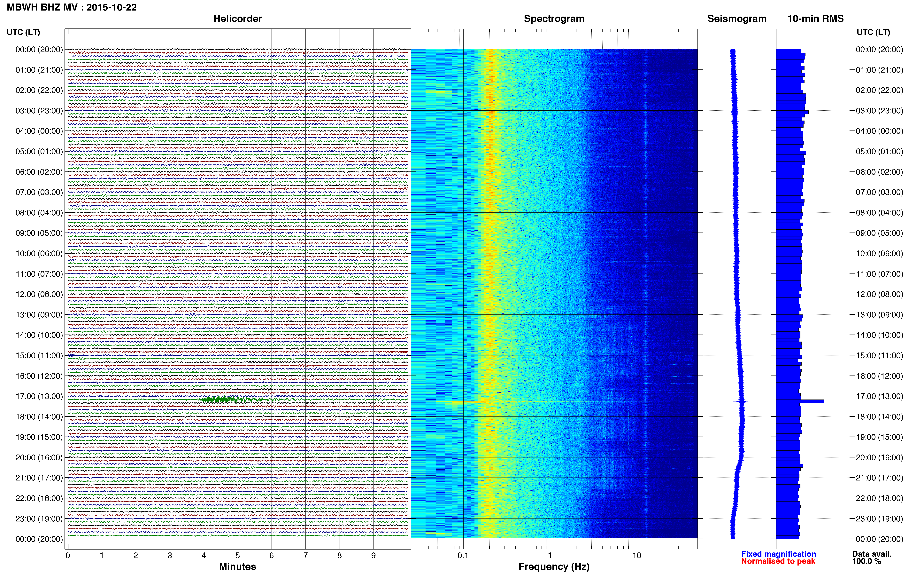Click left time label '05:00 (01:00)'
Screen dimensions: 924x578
[x=39, y=151]
